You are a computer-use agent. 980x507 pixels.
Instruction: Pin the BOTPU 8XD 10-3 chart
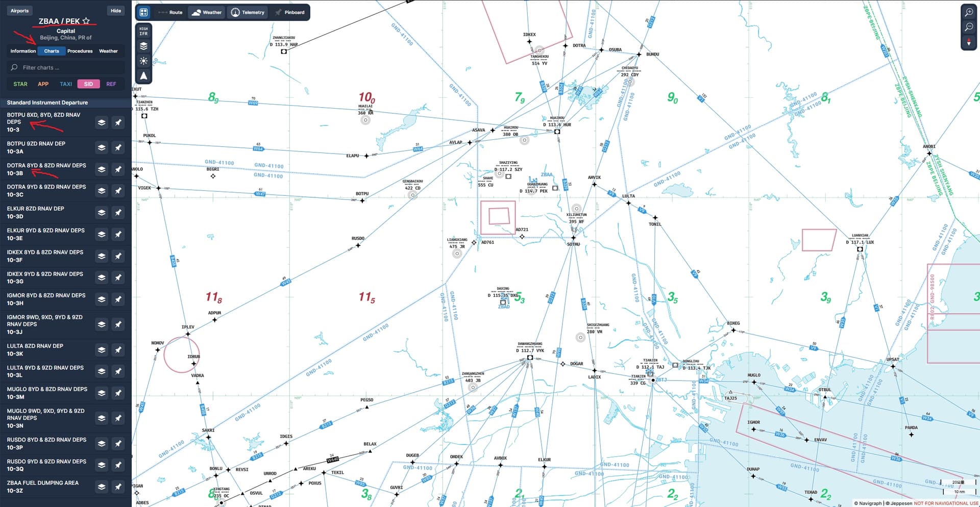coord(118,122)
